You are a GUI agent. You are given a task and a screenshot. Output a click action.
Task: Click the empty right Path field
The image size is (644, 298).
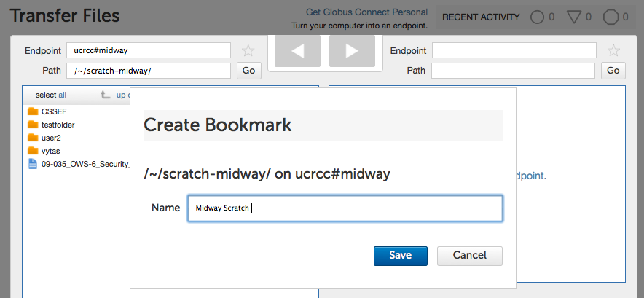[x=513, y=71]
